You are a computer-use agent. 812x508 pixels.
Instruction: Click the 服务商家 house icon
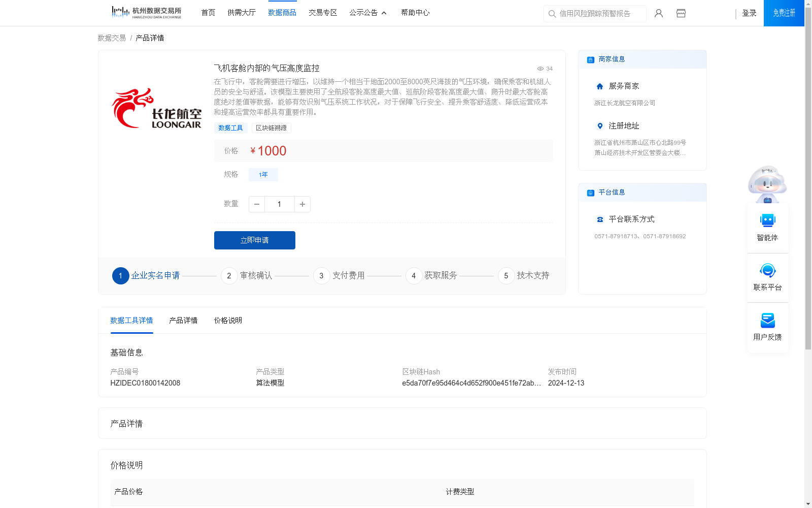tap(600, 86)
